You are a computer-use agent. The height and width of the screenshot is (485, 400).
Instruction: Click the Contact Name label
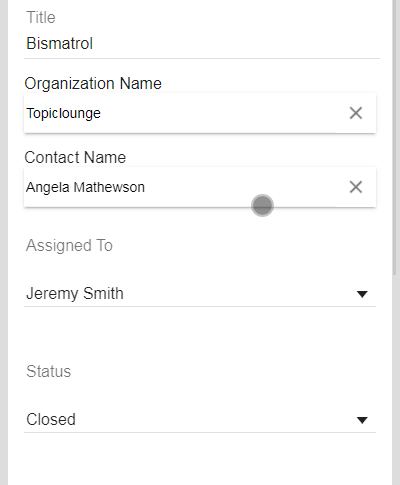point(75,157)
